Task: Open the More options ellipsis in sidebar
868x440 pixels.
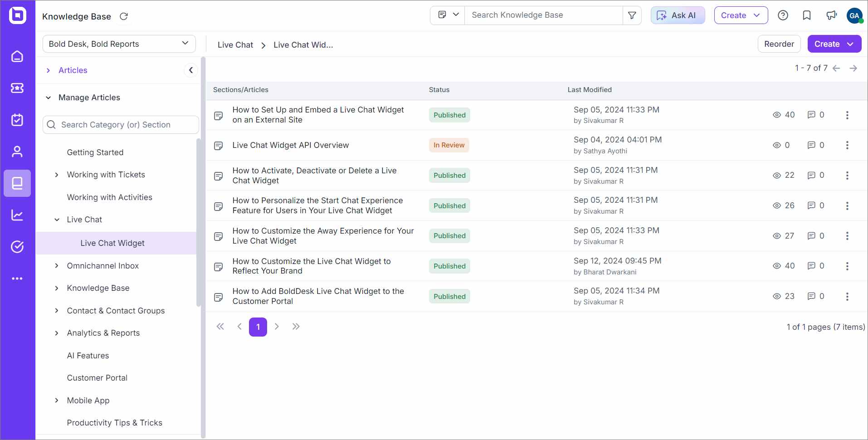Action: [x=17, y=279]
